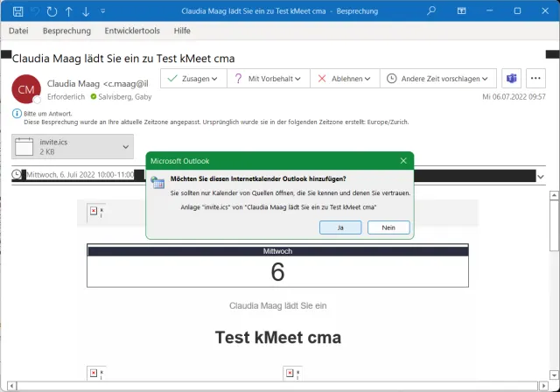The height and width of the screenshot is (392, 560).
Task: Go to previous item with up arrow
Action: point(69,11)
